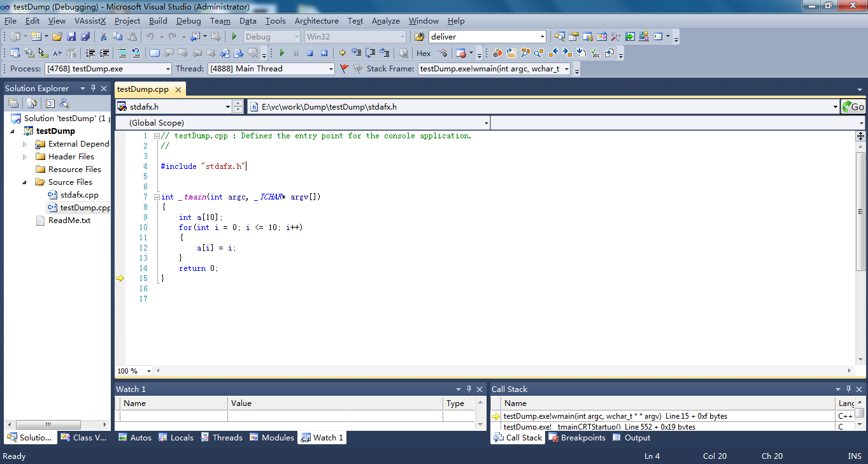868x464 pixels.
Task: Collapse the Source Files folder
Action: click(x=25, y=182)
